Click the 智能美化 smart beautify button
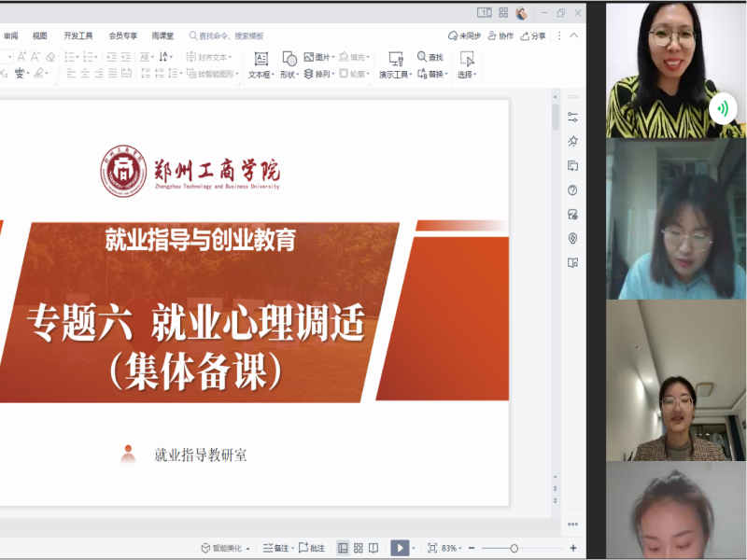 (225, 548)
